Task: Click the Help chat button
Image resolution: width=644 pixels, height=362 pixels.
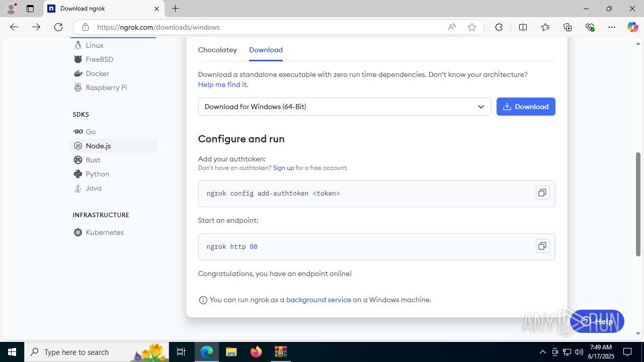Action: 597,321
